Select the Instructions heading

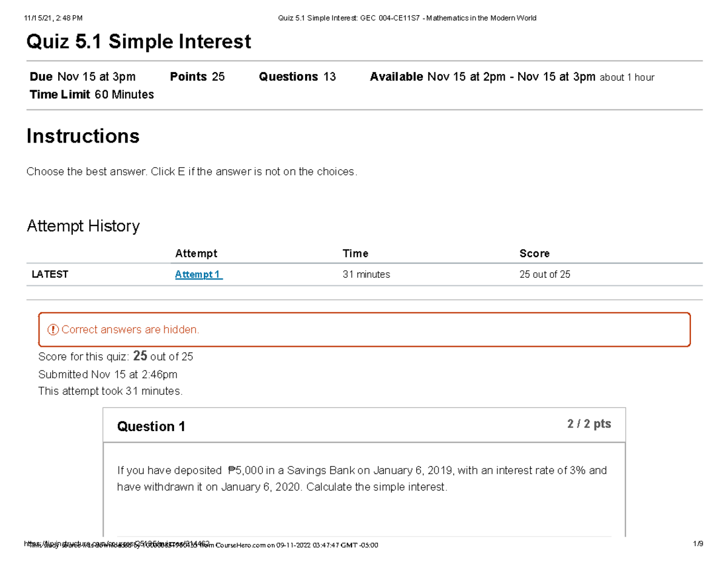pos(83,136)
